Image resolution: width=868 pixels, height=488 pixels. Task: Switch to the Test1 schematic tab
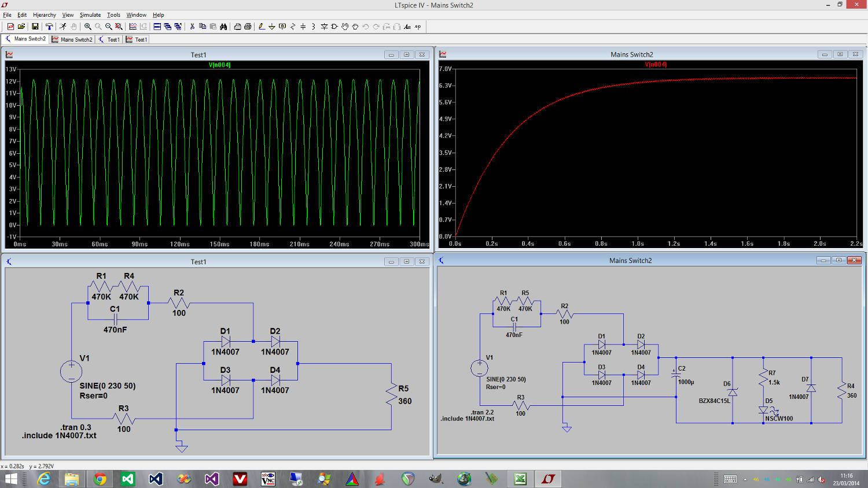[109, 39]
